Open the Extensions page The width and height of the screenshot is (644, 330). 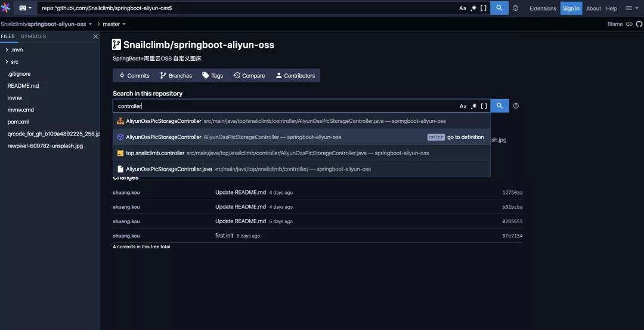pyautogui.click(x=543, y=8)
